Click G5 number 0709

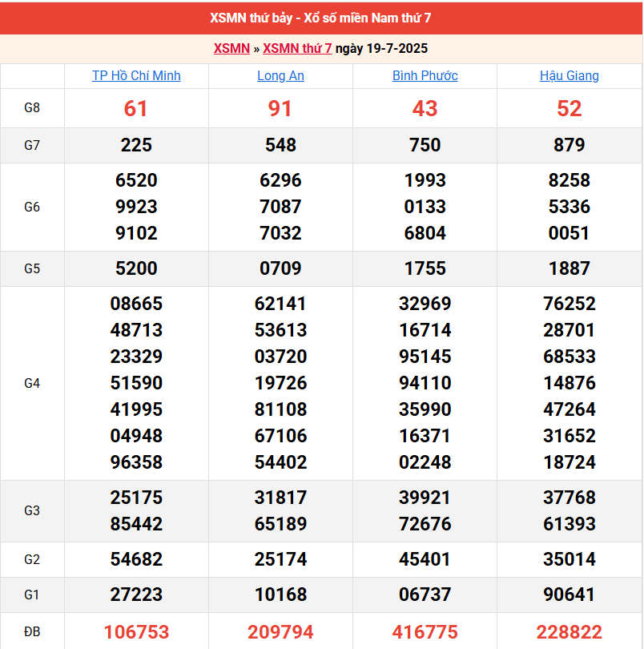[280, 268]
